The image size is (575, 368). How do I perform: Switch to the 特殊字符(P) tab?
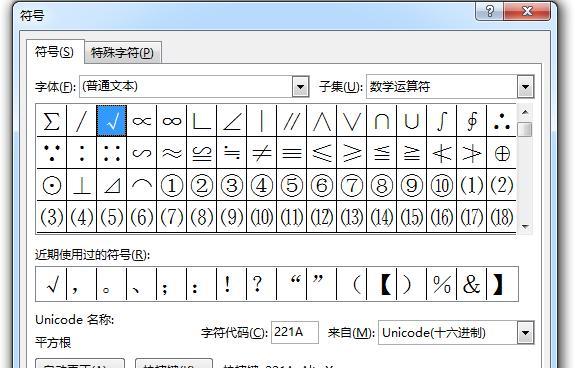click(122, 53)
